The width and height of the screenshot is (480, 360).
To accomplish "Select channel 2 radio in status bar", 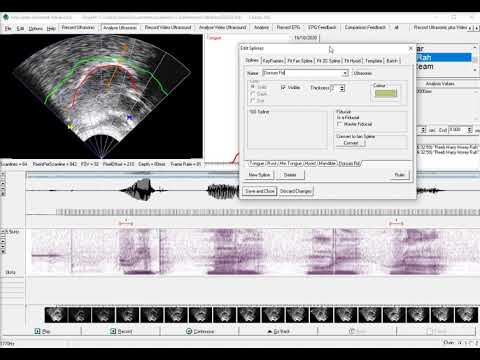I will click(472, 343).
